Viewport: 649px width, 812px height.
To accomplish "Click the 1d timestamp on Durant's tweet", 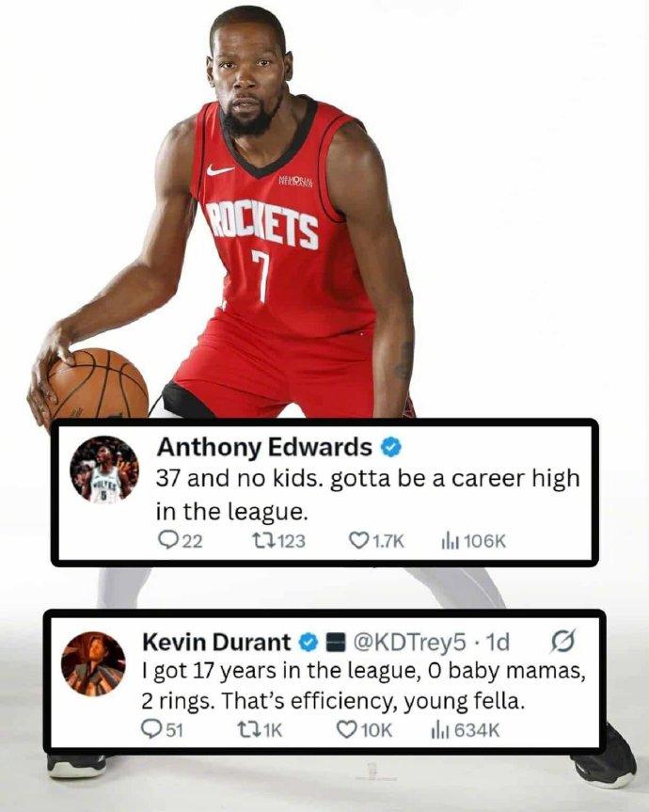I will pyautogui.click(x=496, y=642).
